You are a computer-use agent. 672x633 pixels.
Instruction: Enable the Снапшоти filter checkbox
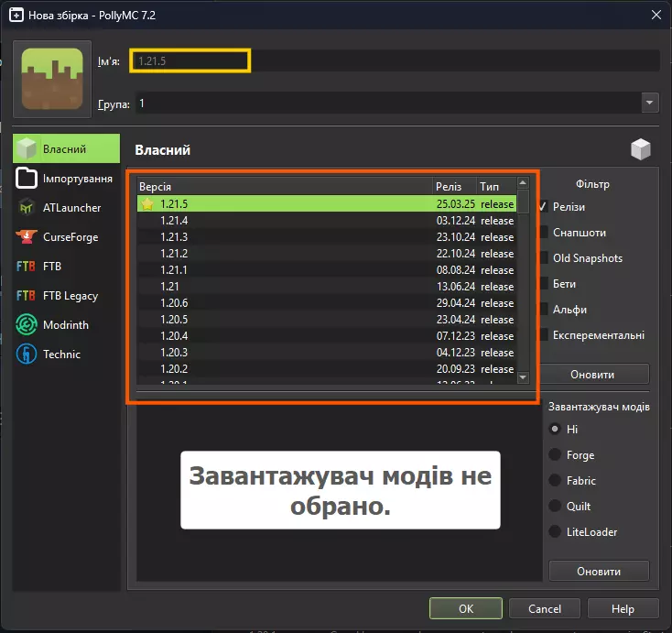[544, 233]
